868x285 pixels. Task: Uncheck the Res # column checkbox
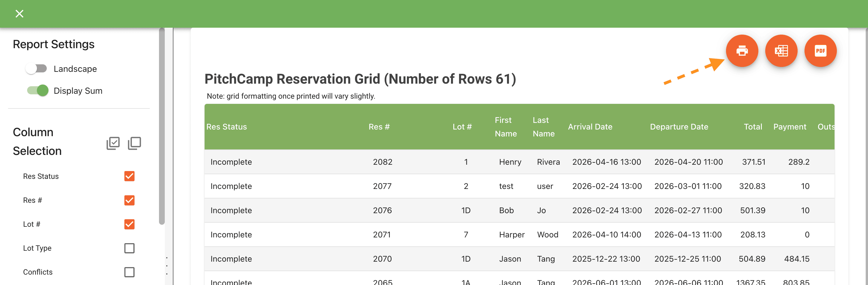129,200
